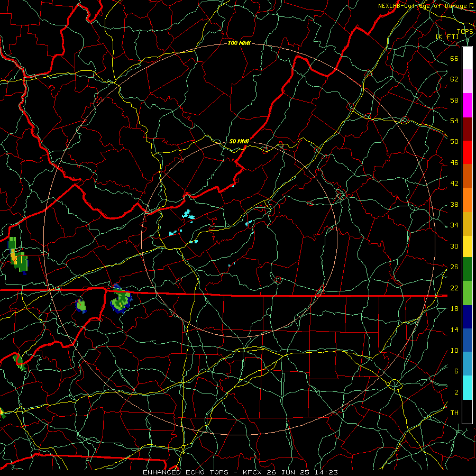This screenshot has width=476, height=476.
Task: Click the "100 NMI" range ring label
Action: 239,43
